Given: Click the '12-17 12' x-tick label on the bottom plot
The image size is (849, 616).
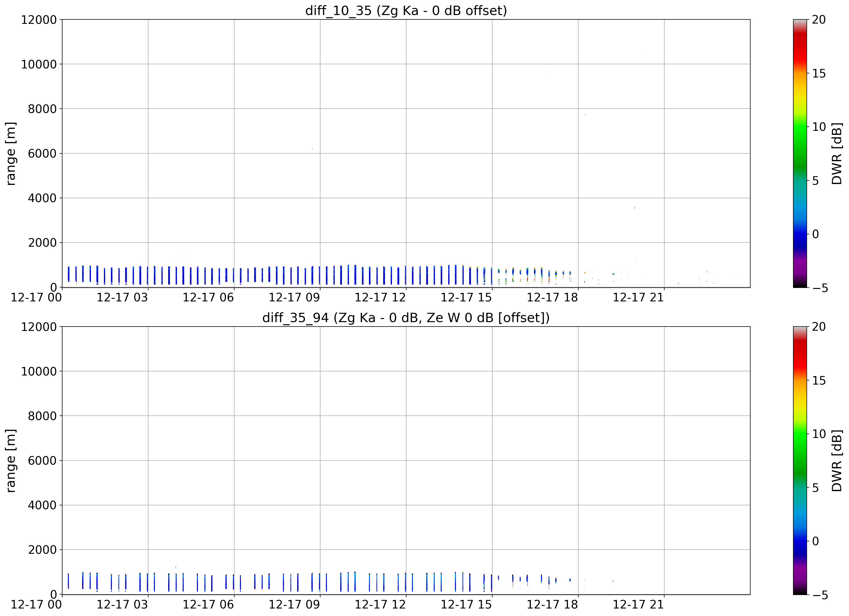Looking at the screenshot, I should coord(380,605).
